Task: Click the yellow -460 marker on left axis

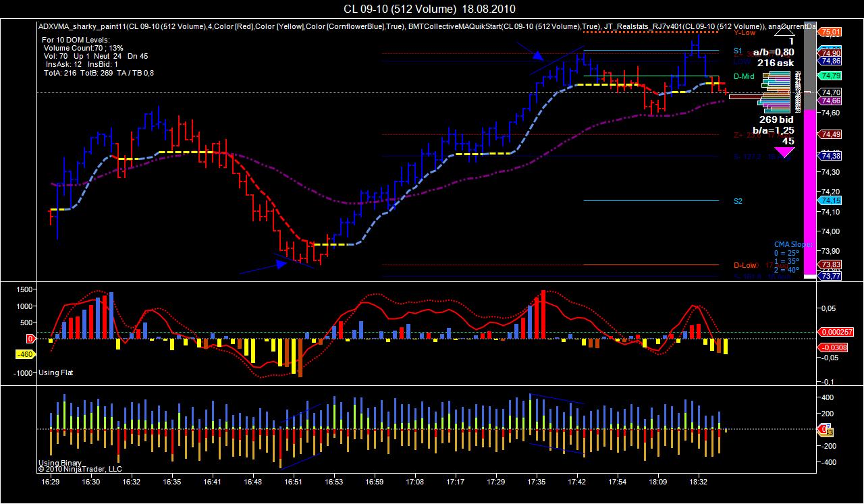Action: click(x=26, y=354)
